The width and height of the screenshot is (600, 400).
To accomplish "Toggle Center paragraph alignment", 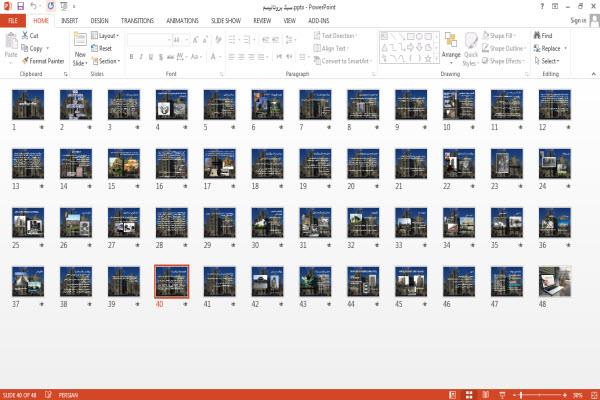I will coord(241,57).
